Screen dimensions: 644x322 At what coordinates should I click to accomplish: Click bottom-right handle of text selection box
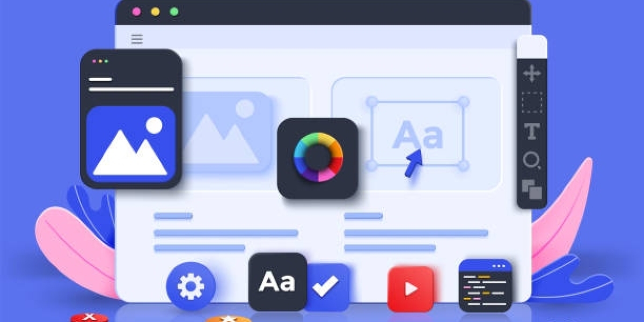[464, 165]
